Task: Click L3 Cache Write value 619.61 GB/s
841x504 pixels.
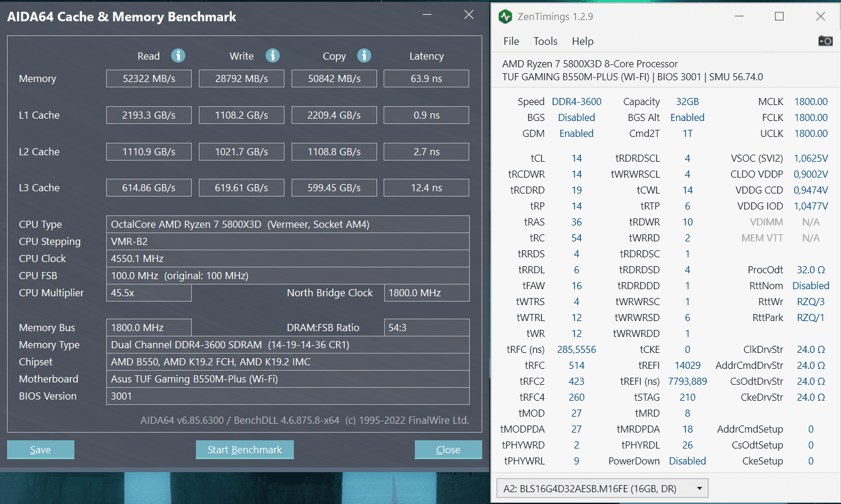Action: click(241, 188)
